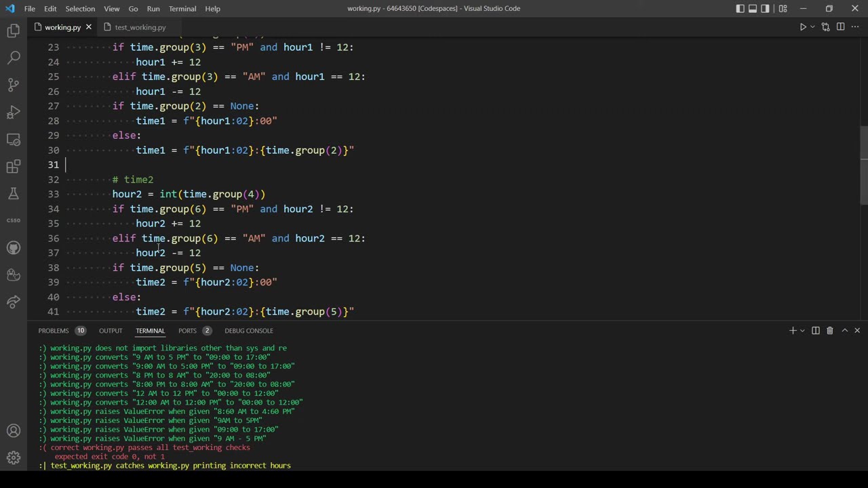Click 'hour2 -= 12' on line 37
The width and height of the screenshot is (868, 488).
click(x=168, y=253)
